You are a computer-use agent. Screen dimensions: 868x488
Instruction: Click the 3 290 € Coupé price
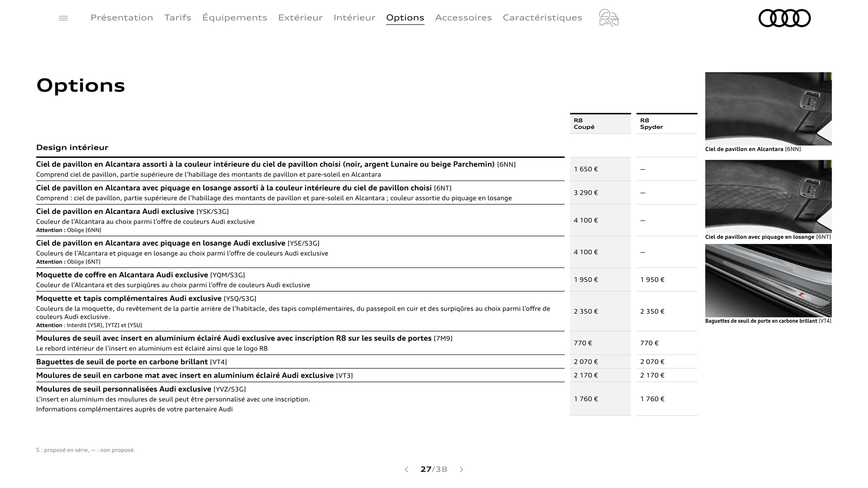[x=586, y=193]
